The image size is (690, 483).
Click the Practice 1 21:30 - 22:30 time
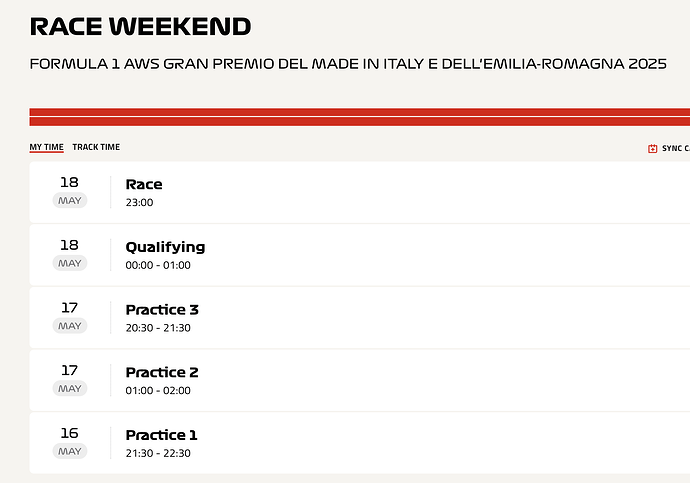coord(158,453)
